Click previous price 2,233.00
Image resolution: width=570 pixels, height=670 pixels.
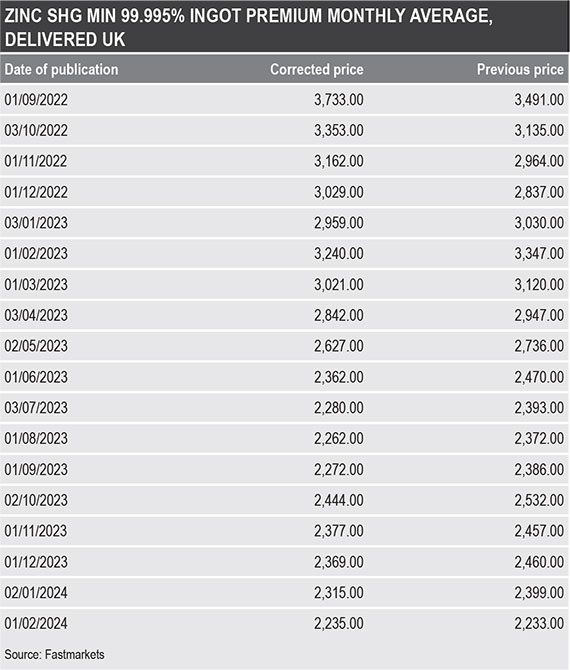click(x=539, y=623)
